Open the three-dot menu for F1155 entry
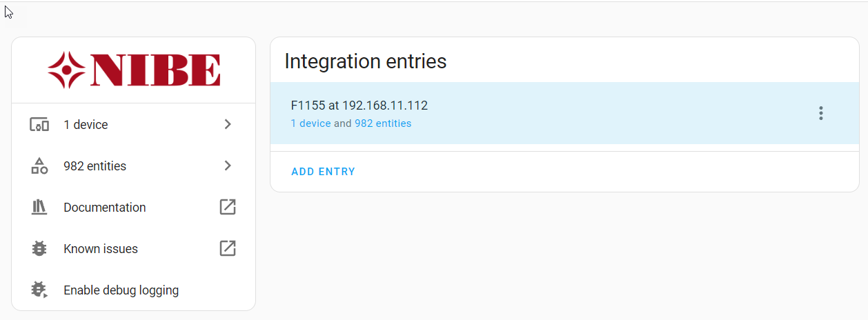 (820, 114)
